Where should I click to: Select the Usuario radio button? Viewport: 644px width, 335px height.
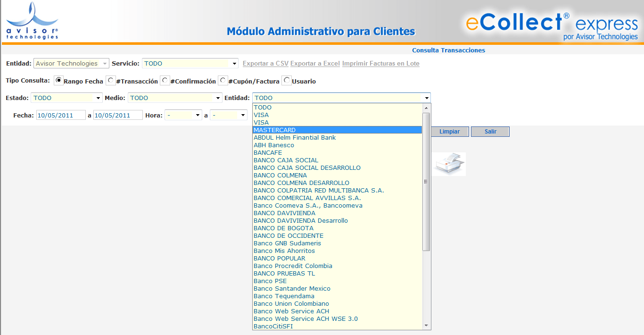pos(286,81)
